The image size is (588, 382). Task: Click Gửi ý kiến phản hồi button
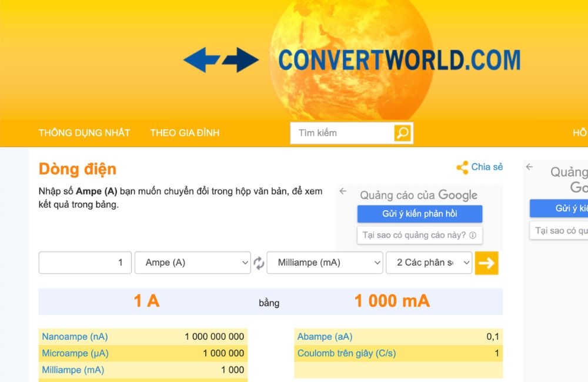click(420, 214)
